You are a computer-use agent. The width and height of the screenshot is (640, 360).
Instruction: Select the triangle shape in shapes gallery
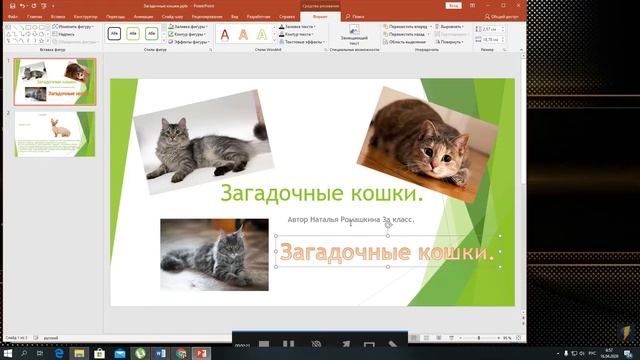tap(9, 34)
